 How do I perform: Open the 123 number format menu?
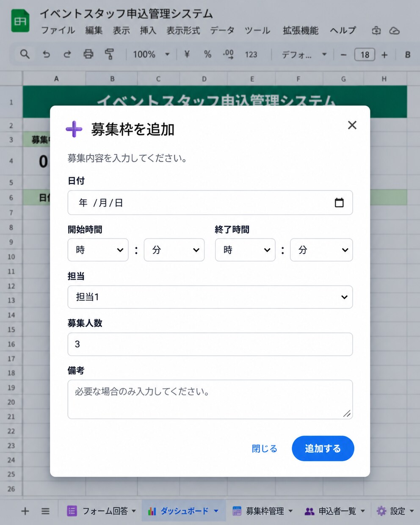(x=251, y=54)
